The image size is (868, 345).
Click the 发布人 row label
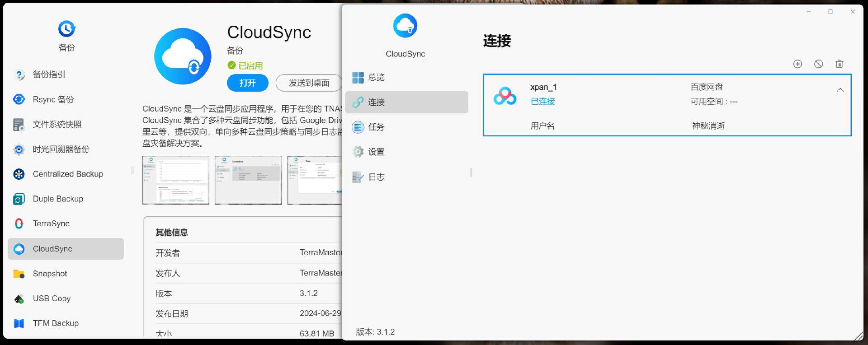tap(168, 273)
